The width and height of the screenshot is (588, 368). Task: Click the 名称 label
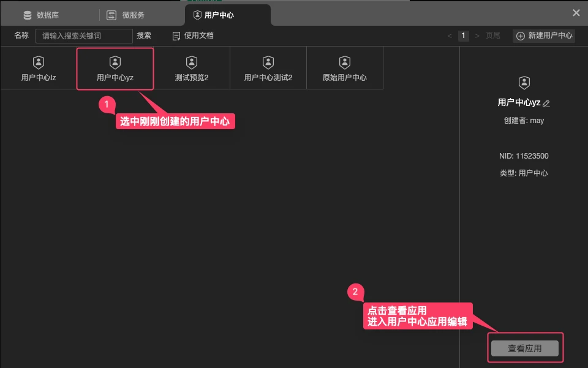point(21,36)
